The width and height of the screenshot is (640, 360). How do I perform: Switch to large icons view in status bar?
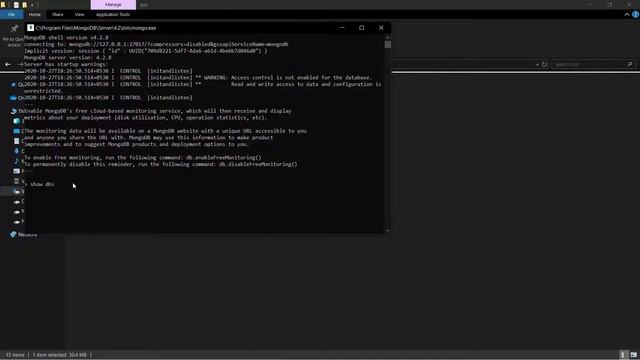[633, 355]
